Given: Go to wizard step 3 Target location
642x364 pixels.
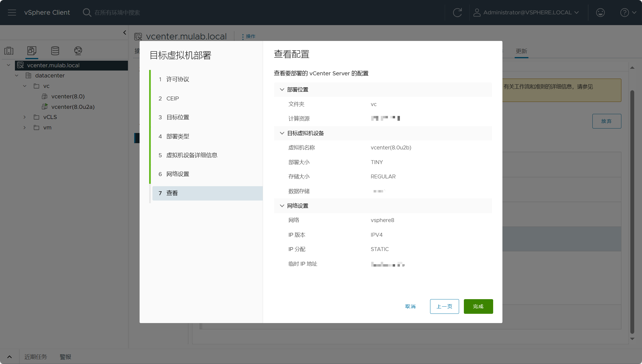Looking at the screenshot, I should point(207,117).
